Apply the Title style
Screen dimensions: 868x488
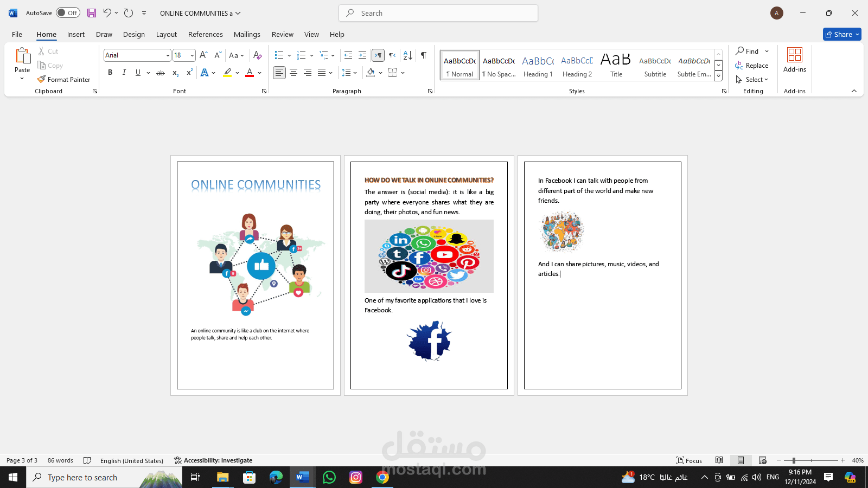(616, 65)
